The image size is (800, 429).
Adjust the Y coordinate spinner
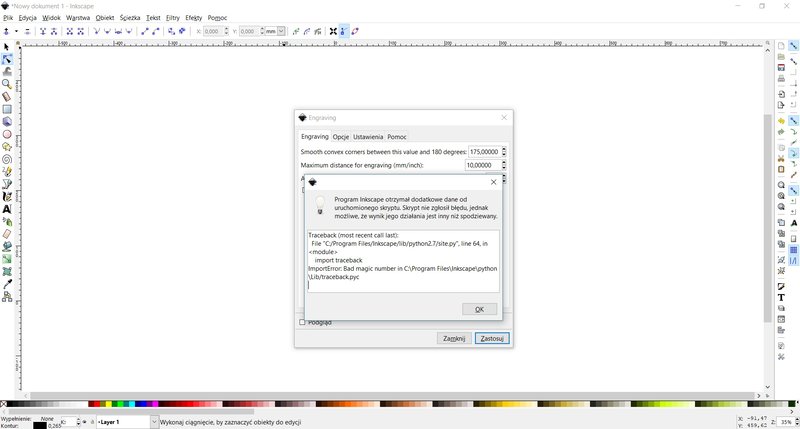pos(262,31)
